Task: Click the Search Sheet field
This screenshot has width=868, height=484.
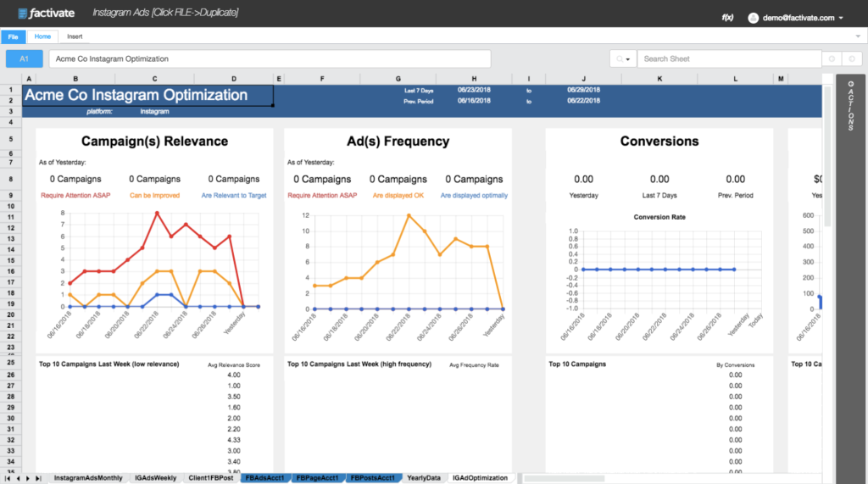Action: [729, 58]
